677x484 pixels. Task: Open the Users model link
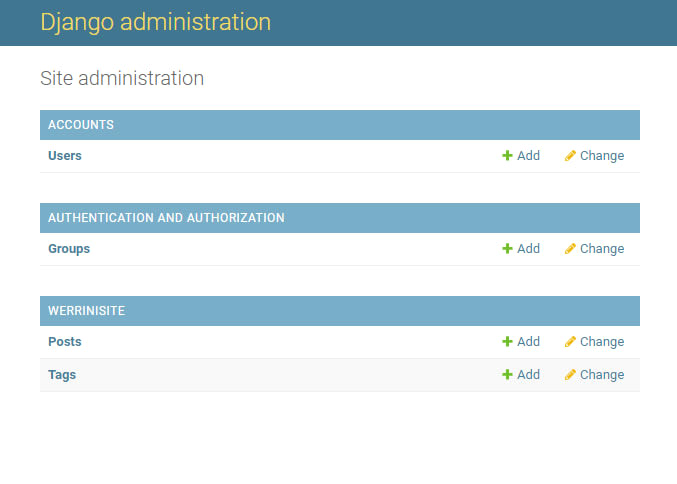click(x=65, y=155)
